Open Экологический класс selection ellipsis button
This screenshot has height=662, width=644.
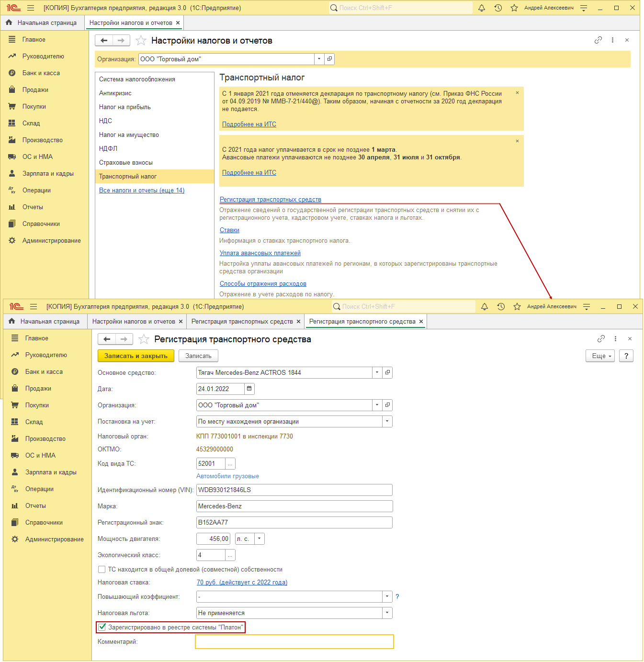[230, 555]
